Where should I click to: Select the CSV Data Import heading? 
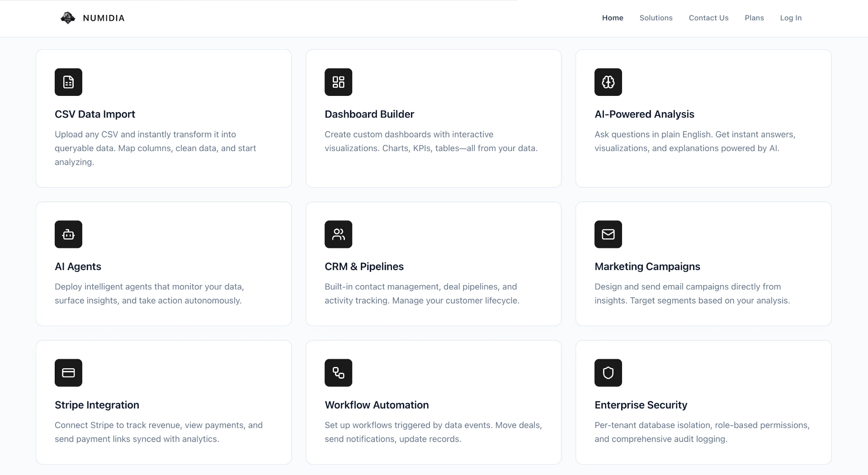[95, 114]
